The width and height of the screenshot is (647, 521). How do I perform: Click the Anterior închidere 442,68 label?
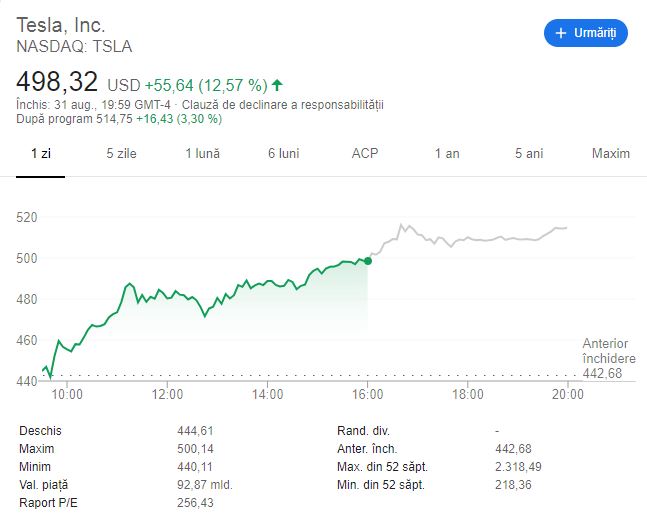[x=608, y=358]
